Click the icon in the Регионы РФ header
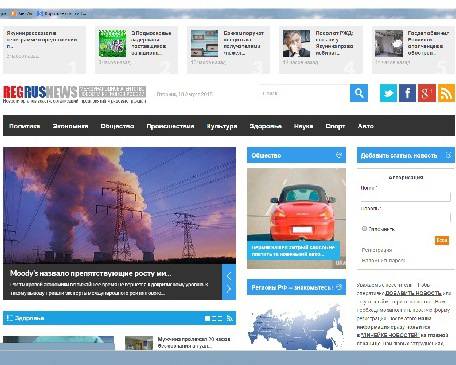 click(339, 287)
